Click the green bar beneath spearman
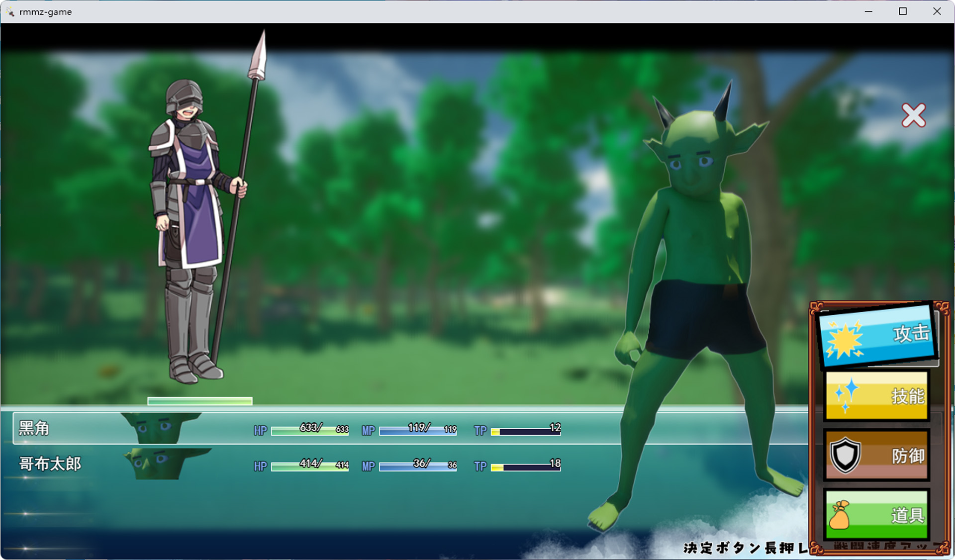 [x=200, y=401]
